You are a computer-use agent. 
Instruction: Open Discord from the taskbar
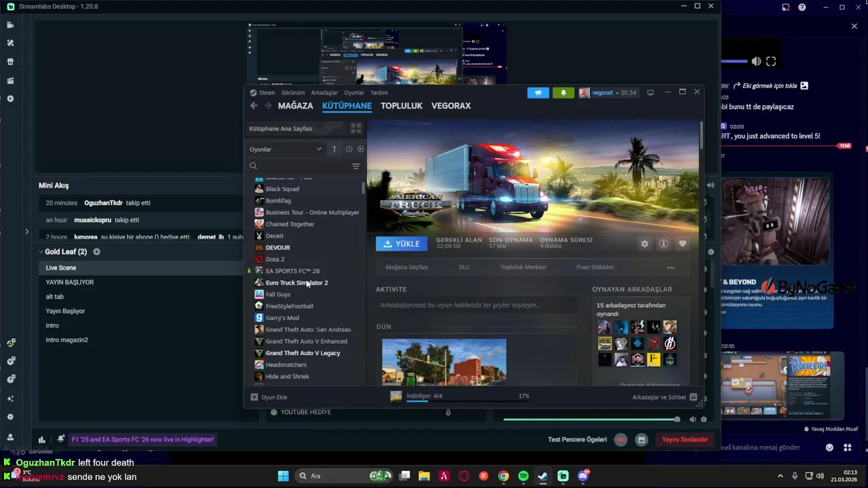[583, 476]
